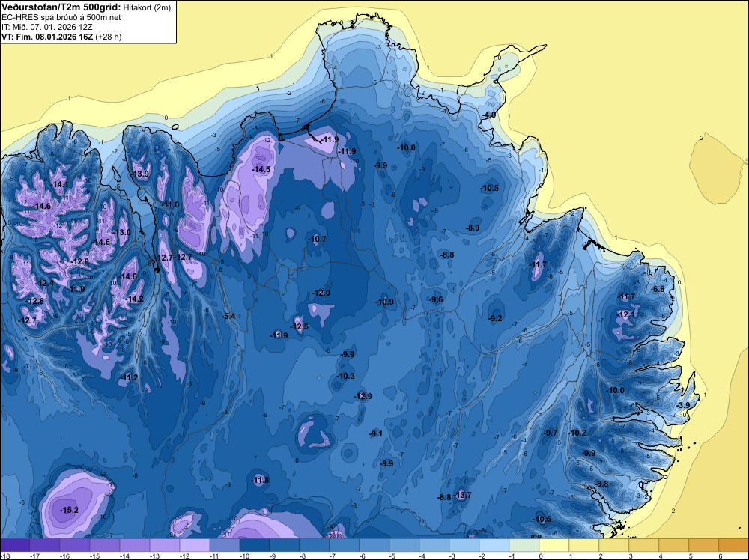Screen dimensions: 749x560
Task: Select the -14.5 temperature value
Action: pos(261,169)
